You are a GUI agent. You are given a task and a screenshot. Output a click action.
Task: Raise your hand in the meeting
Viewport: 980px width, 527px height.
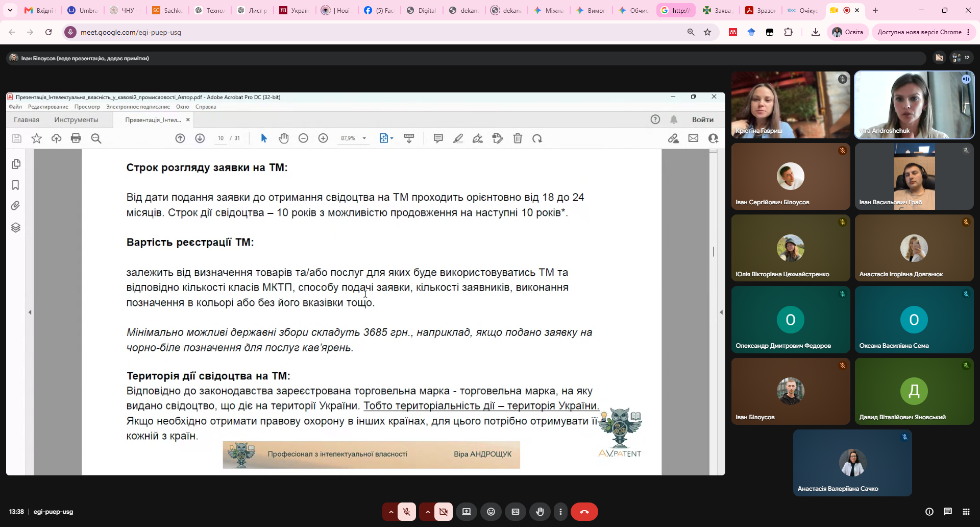click(540, 512)
